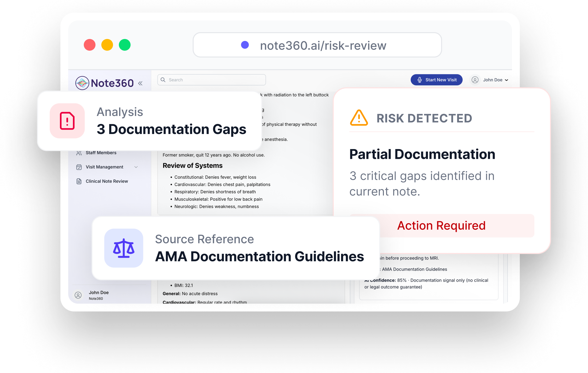
Task: Click the Clinical Note Review document icon
Action: click(x=79, y=181)
